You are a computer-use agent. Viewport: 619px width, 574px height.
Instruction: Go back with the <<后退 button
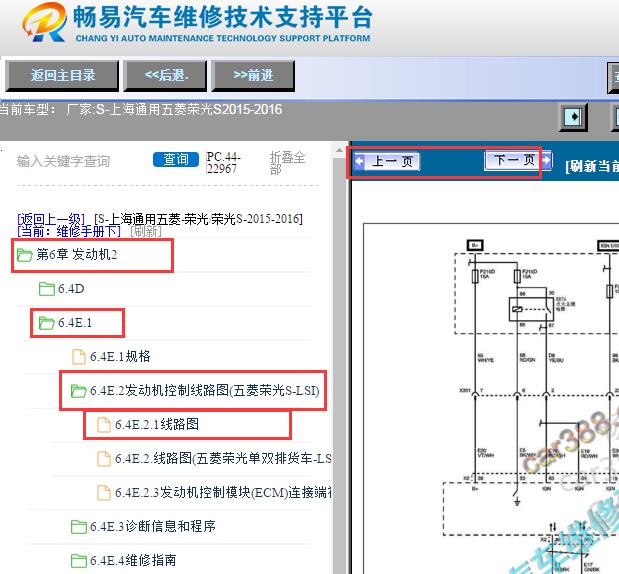[165, 75]
